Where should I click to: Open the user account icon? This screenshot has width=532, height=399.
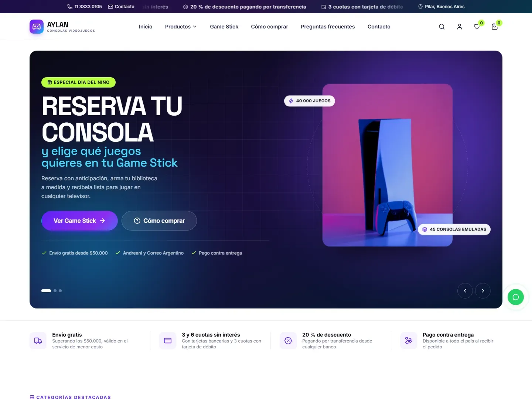[460, 27]
